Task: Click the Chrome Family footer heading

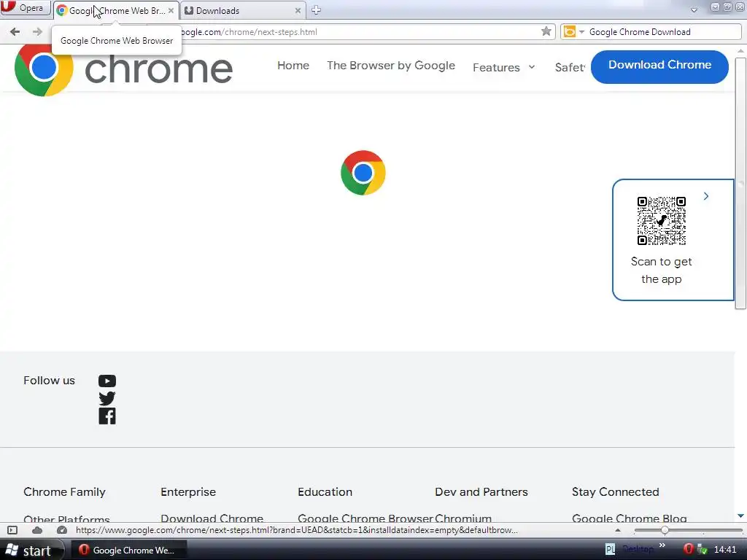Action: [x=64, y=492]
